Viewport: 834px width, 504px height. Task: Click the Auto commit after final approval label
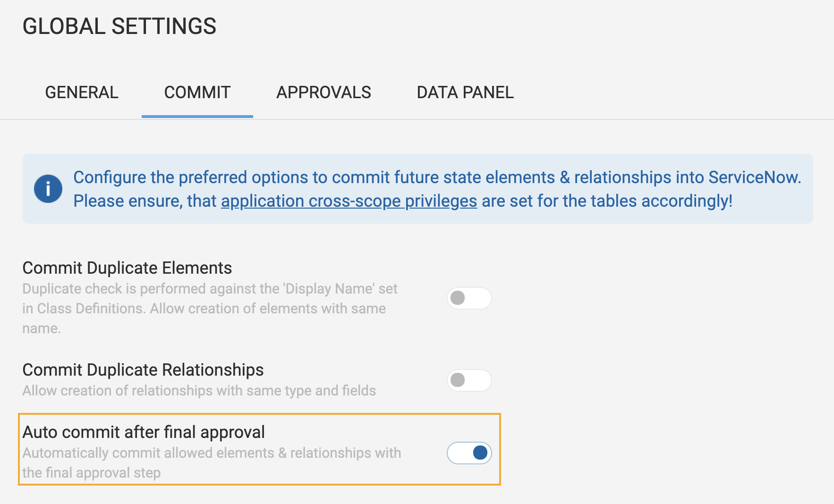click(144, 432)
